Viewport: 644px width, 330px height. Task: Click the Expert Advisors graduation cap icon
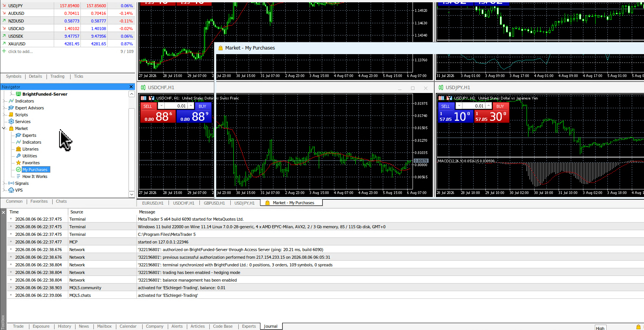click(x=11, y=108)
